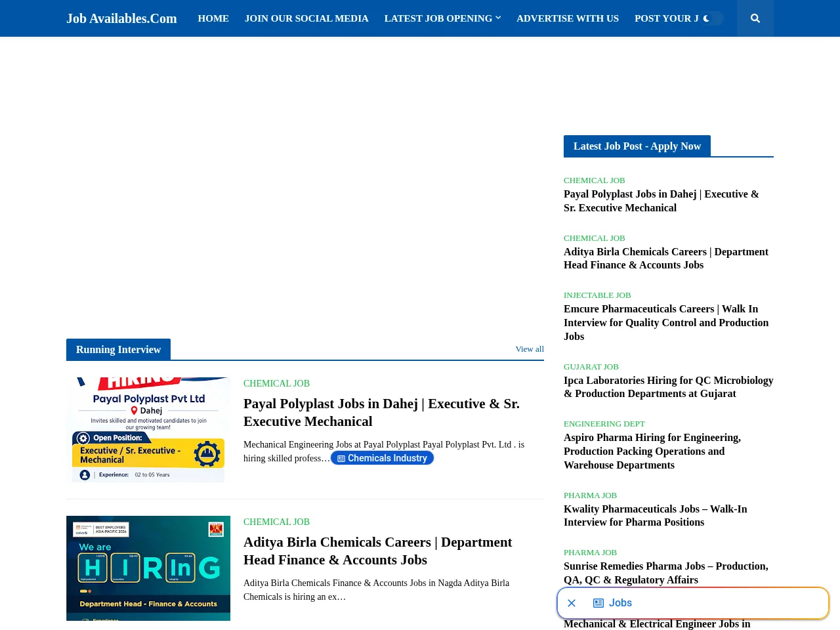
Task: Open the Payal Polyplast hiring thumbnail
Action: [x=148, y=430]
